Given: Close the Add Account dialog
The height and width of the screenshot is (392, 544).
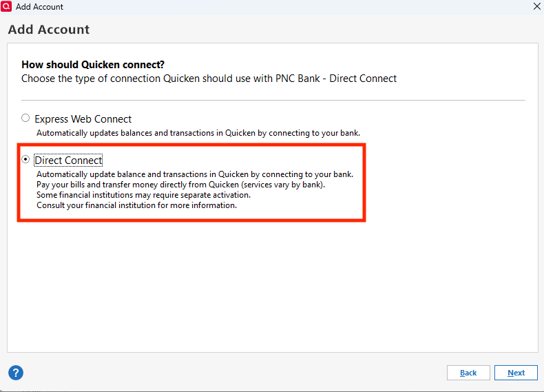Looking at the screenshot, I should 536,6.
